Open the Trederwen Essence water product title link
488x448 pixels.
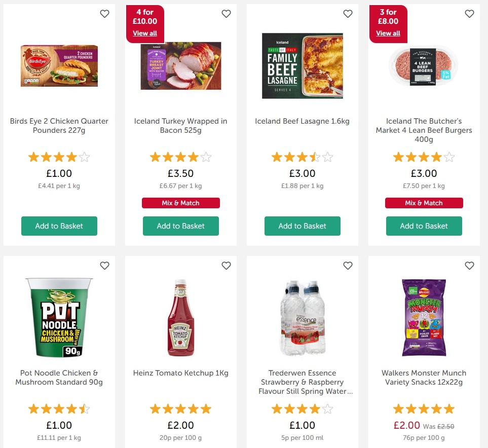coord(302,382)
